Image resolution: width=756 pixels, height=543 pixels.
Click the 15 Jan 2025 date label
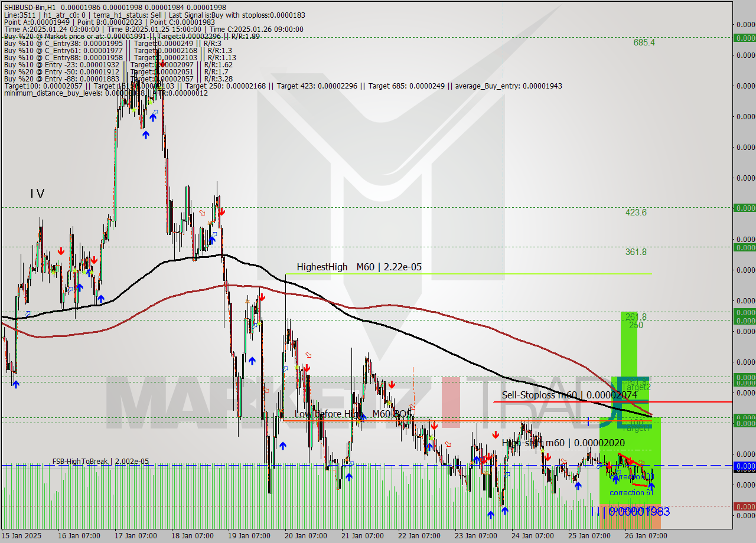tap(21, 536)
